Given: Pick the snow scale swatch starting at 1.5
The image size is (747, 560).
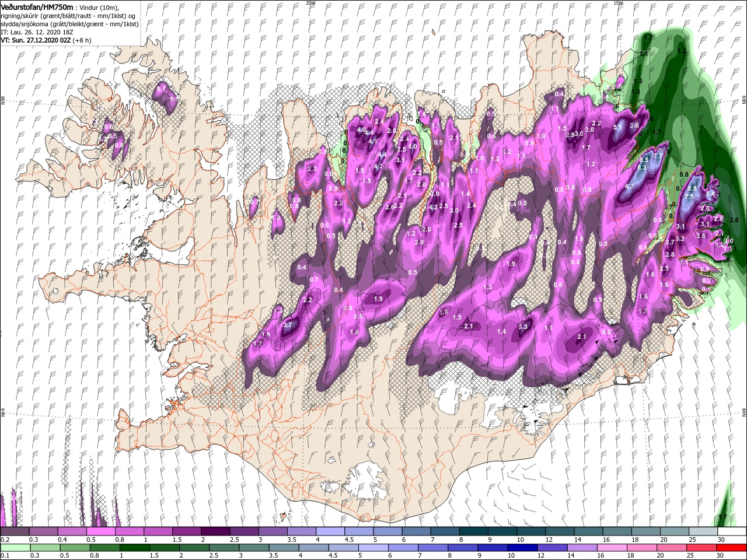Looking at the screenshot, I should click(x=186, y=530).
